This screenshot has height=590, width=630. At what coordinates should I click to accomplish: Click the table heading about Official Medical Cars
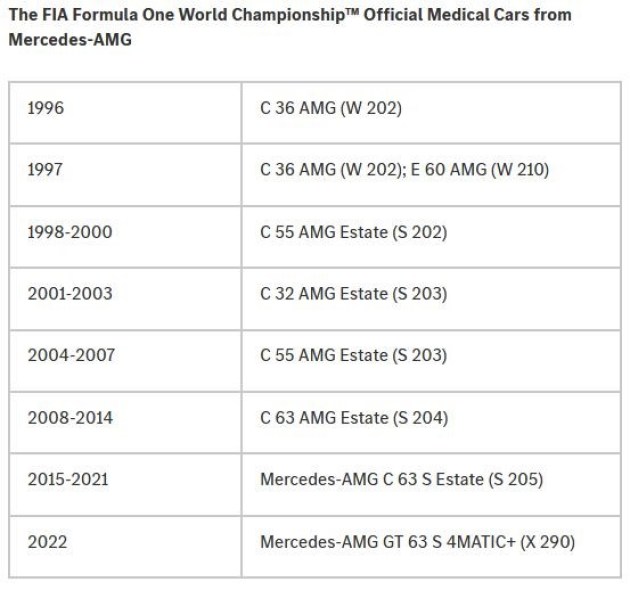(x=290, y=27)
